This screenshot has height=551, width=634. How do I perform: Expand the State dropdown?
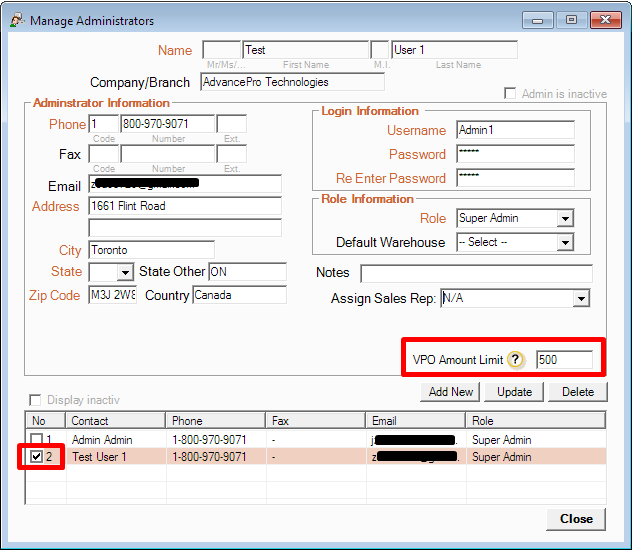(125, 272)
